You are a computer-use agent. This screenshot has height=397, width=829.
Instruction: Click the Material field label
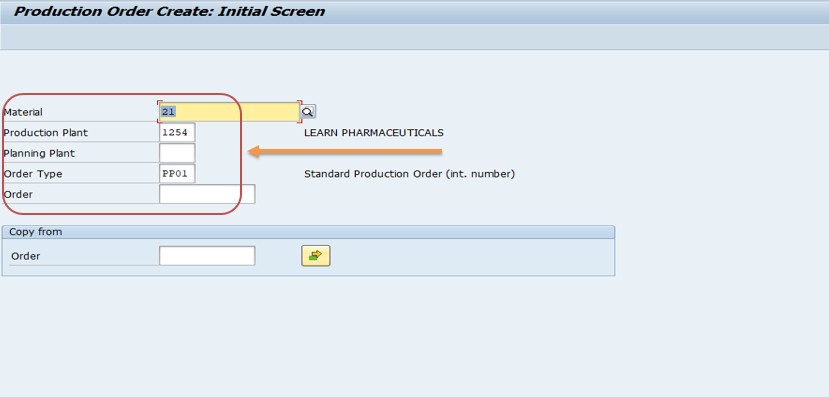(x=23, y=112)
